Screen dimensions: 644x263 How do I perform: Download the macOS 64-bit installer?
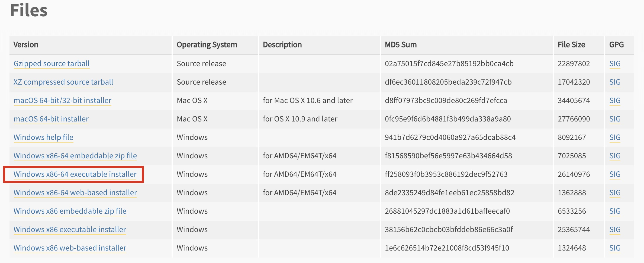tap(51, 119)
